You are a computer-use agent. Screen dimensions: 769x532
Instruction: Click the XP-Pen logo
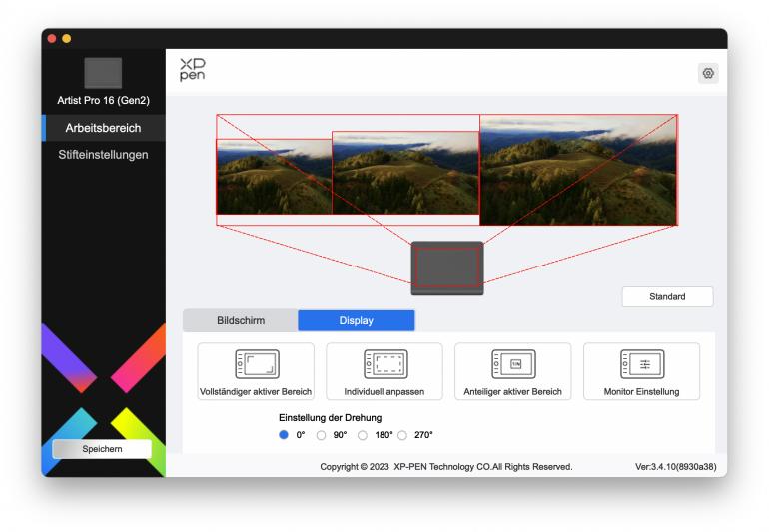tap(192, 70)
